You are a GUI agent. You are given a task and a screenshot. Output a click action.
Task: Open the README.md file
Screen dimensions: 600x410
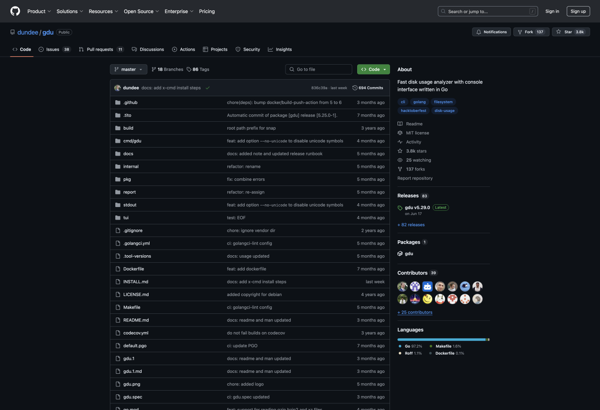136,320
